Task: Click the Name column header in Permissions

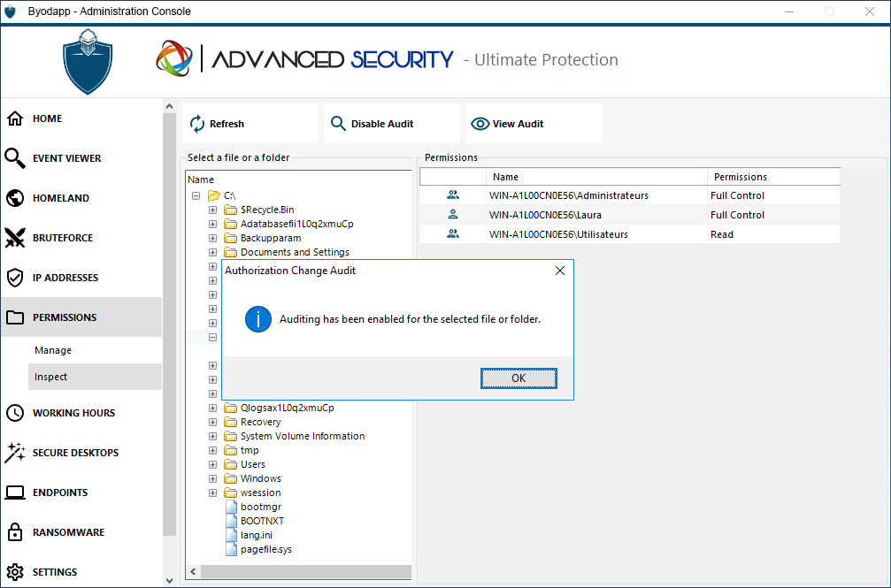Action: pyautogui.click(x=596, y=177)
